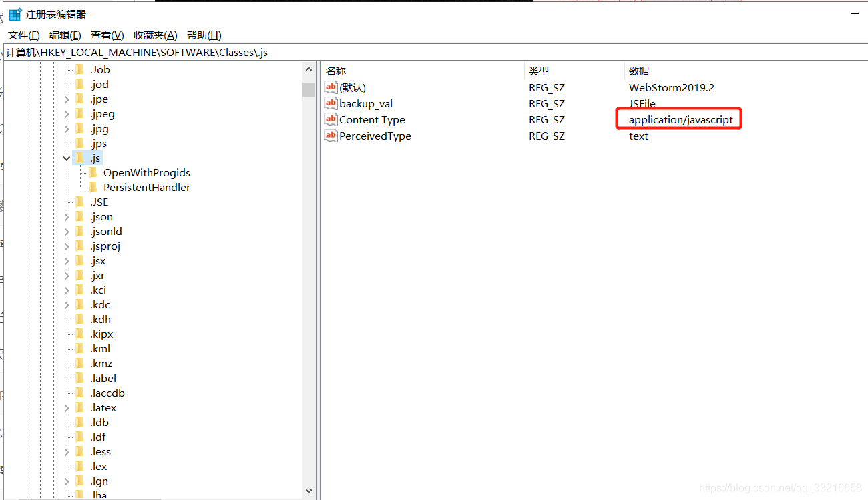Open the 查看(V) menu

(107, 35)
